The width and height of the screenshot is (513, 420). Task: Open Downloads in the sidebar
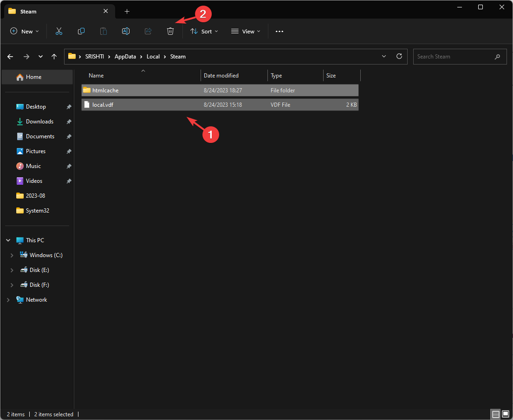(x=39, y=122)
